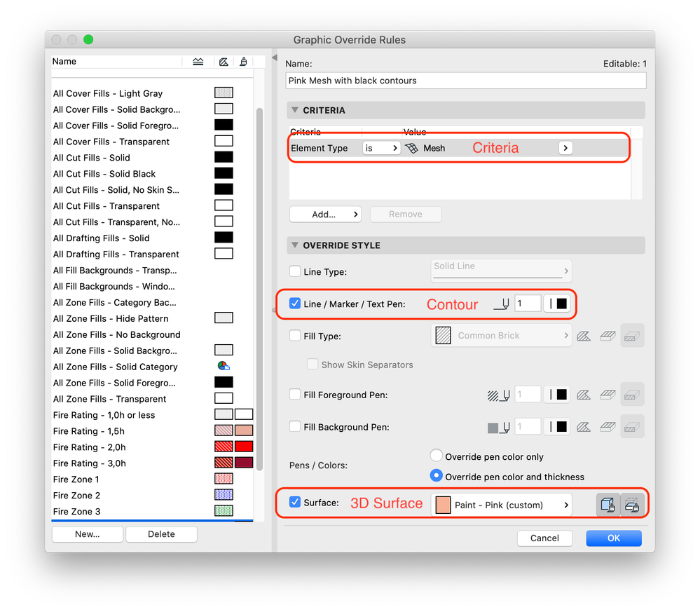
Task: Select Fire Zone 3 rule
Action: pos(76,512)
